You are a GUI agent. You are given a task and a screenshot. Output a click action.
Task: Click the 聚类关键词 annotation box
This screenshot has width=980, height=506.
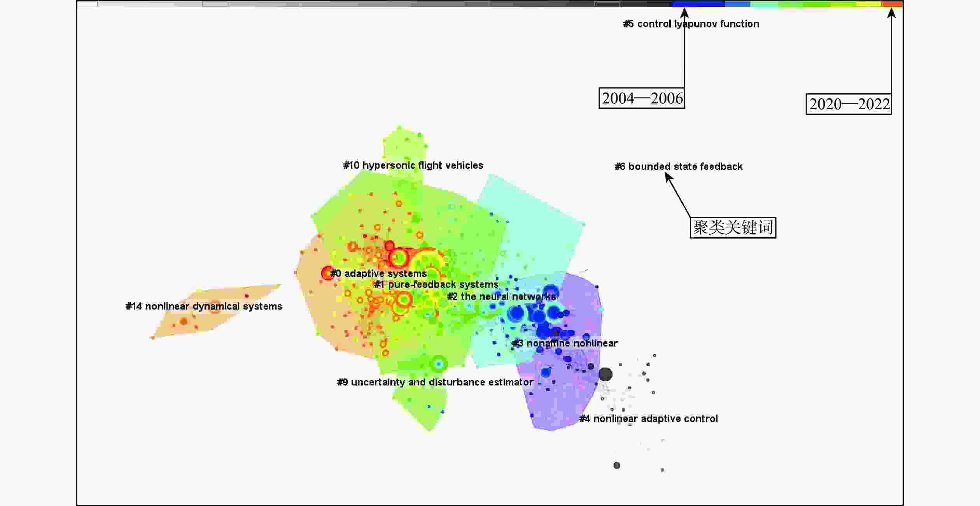pos(733,228)
